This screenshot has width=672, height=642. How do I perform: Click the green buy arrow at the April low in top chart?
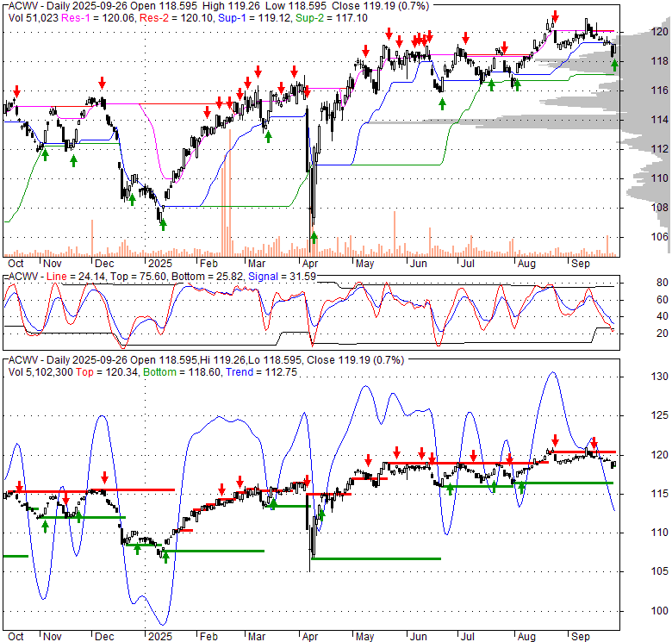coord(314,238)
